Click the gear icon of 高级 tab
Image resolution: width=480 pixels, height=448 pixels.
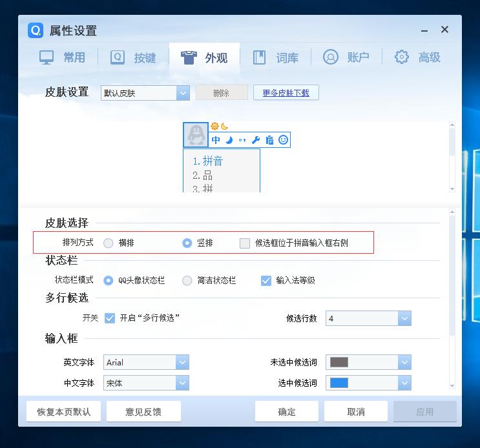point(402,57)
